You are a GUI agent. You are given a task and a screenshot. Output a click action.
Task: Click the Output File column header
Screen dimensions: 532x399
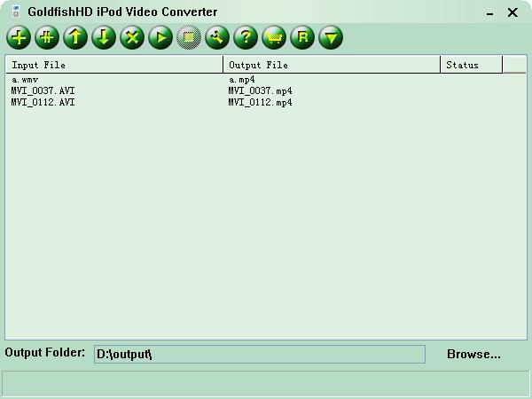click(x=332, y=65)
